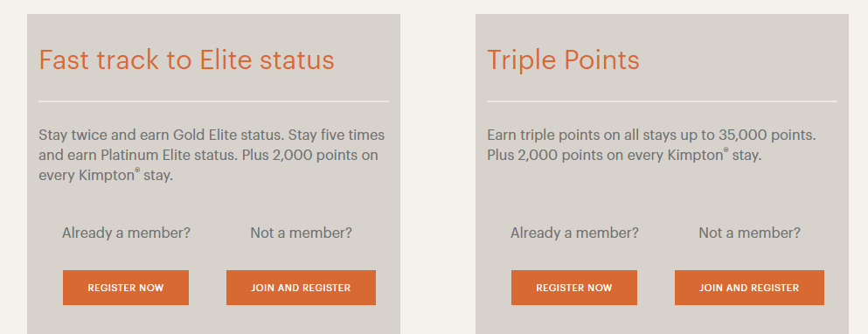Click registered symbol after Kimpton in Fast track card

coord(137,170)
